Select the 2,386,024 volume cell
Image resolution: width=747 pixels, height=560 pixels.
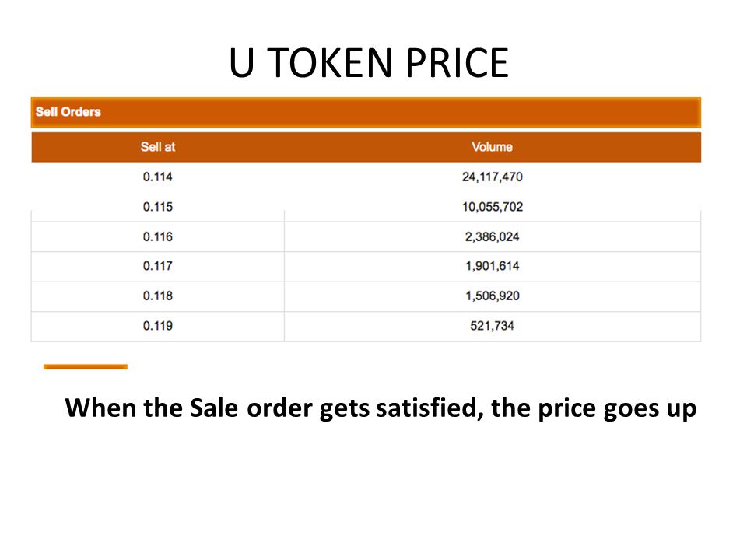pyautogui.click(x=492, y=236)
